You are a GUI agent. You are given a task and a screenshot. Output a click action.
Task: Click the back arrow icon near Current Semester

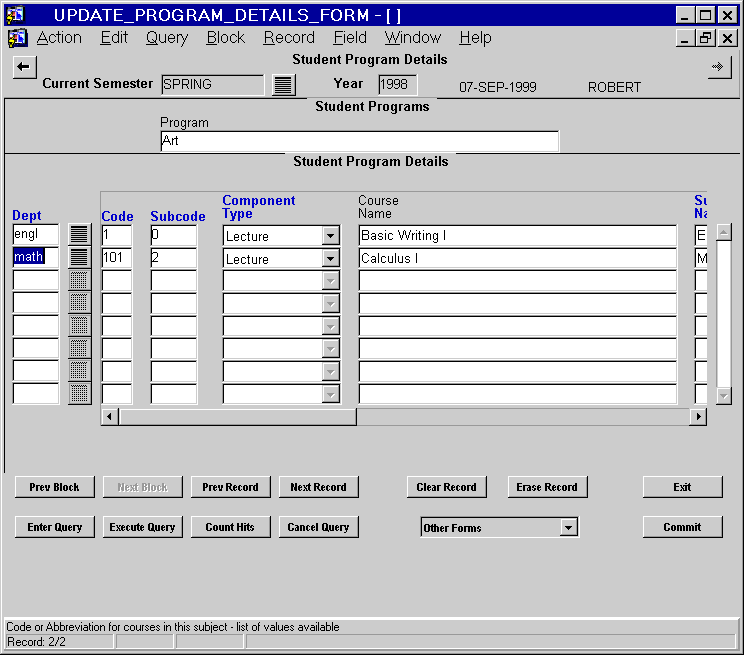24,66
